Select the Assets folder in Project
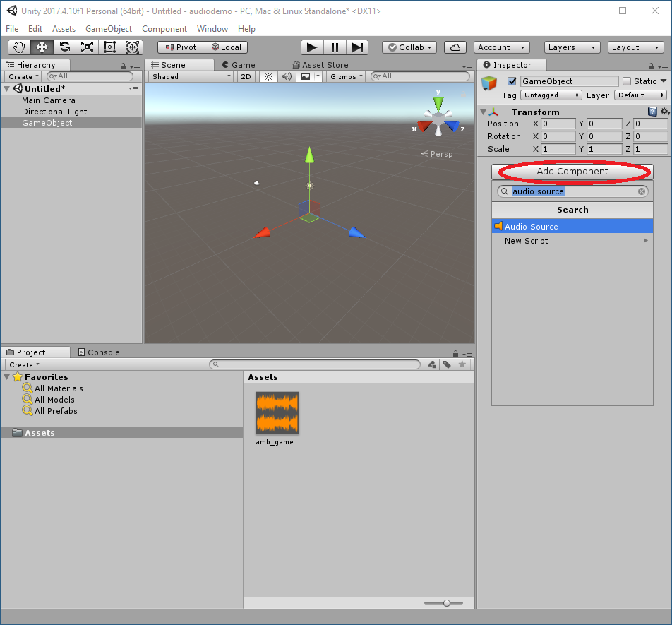This screenshot has height=625, width=672. click(x=122, y=432)
